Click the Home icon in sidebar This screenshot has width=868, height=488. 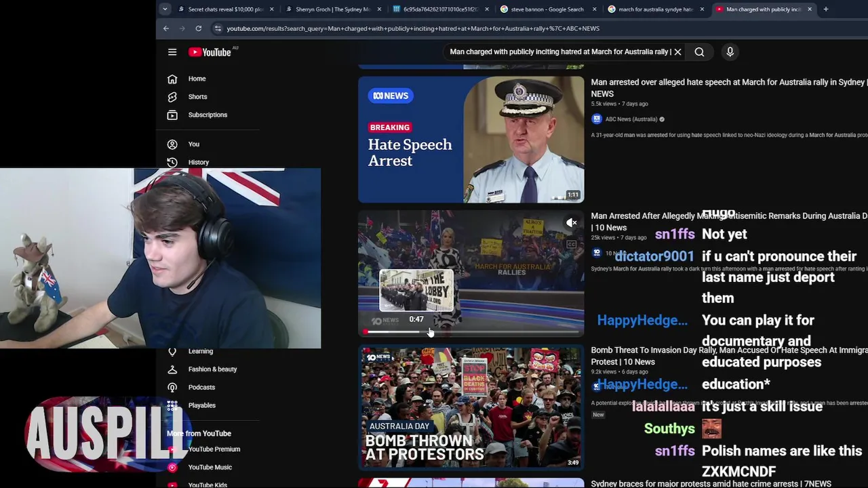172,79
